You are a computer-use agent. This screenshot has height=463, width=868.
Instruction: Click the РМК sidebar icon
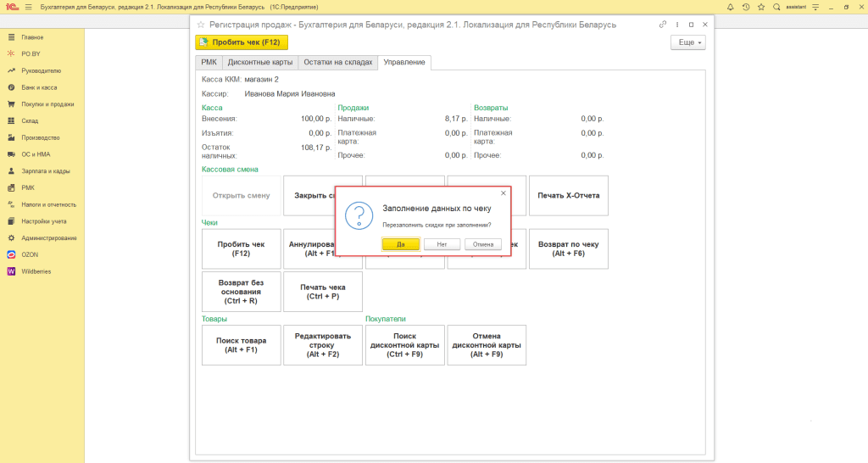coord(11,187)
